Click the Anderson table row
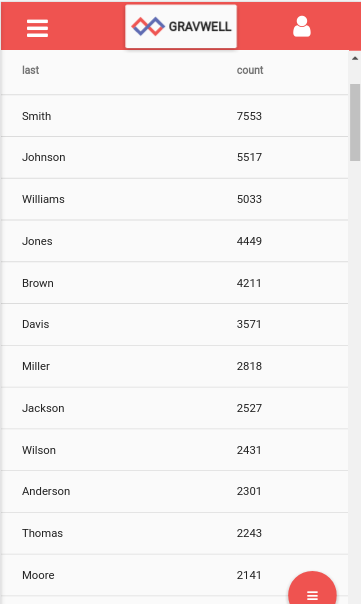This screenshot has width=361, height=604. tap(175, 492)
